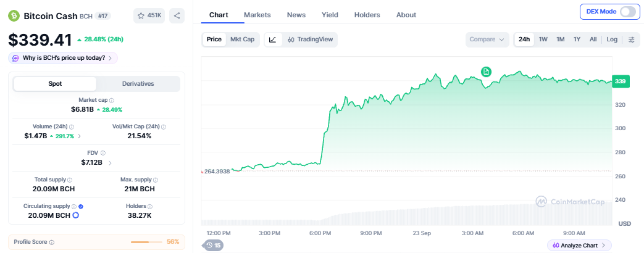Click the AI icon beside price question
The width and height of the screenshot is (644, 253).
pos(15,59)
